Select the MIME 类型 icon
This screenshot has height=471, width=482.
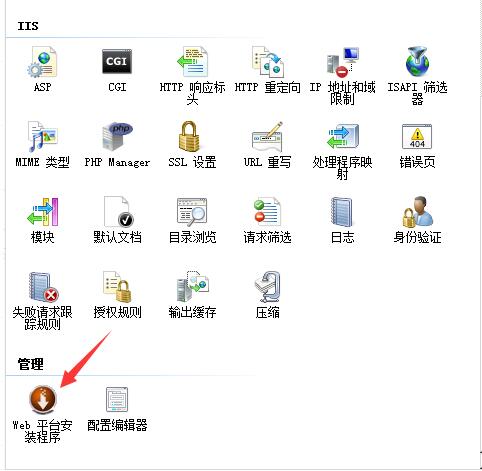(42, 137)
